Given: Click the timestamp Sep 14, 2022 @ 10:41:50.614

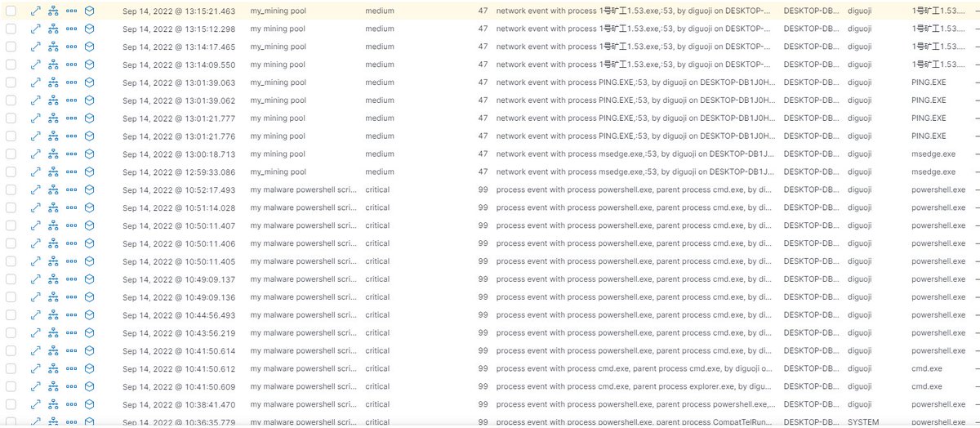Looking at the screenshot, I should point(179,351).
